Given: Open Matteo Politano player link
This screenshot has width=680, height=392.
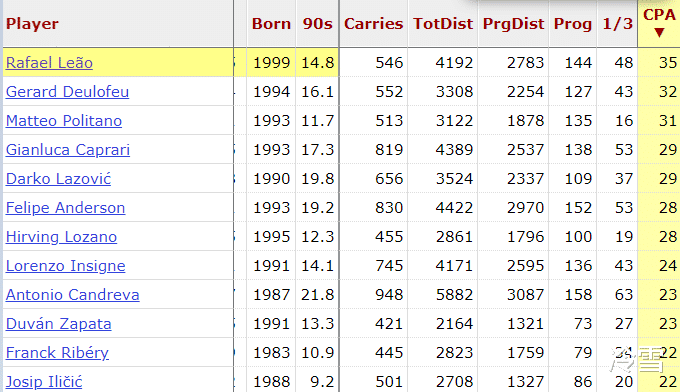Looking at the screenshot, I should point(64,121).
